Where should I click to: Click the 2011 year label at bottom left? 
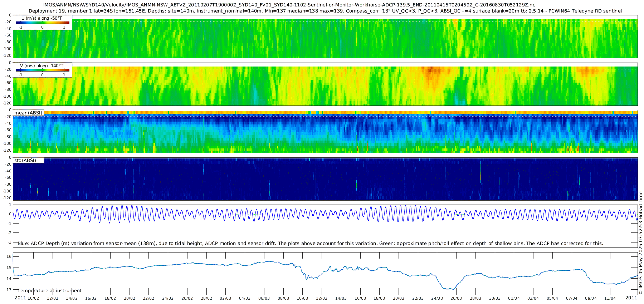20,298
